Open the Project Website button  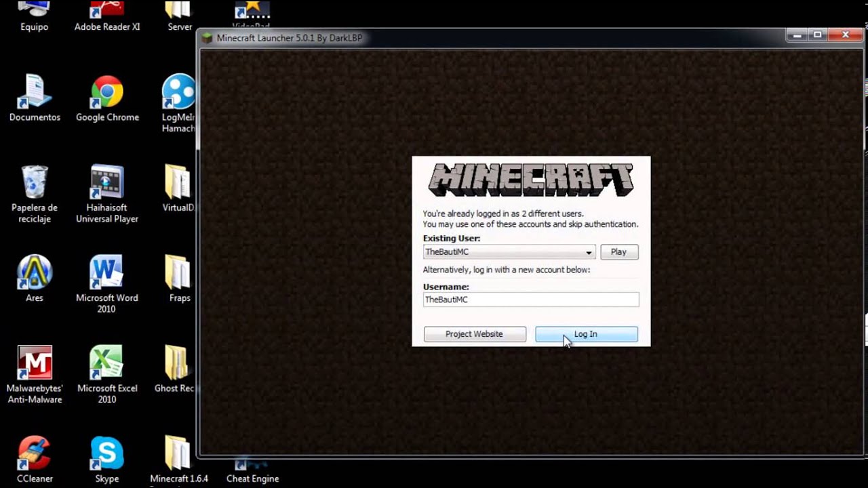[475, 334]
